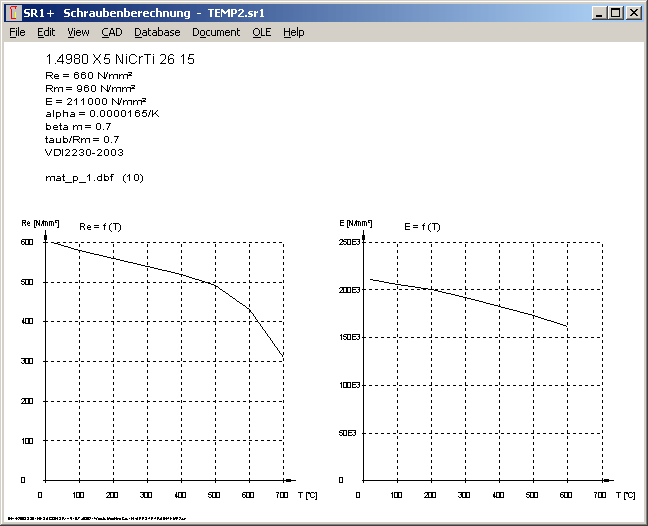The width and height of the screenshot is (648, 526).
Task: Maximize the SR1+ window
Action: coord(615,13)
